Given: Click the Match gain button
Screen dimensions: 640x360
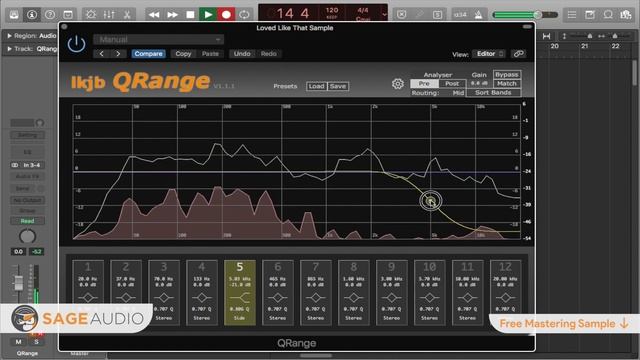Looking at the screenshot, I should tap(507, 83).
